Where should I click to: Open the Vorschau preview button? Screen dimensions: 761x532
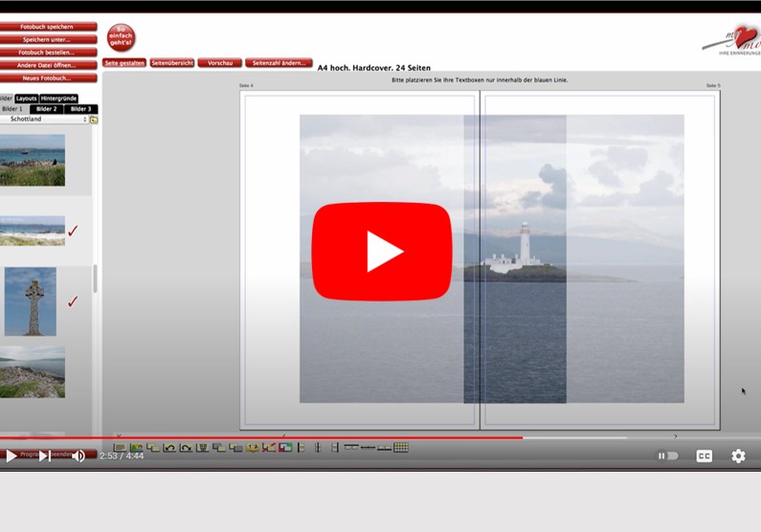[x=219, y=63]
